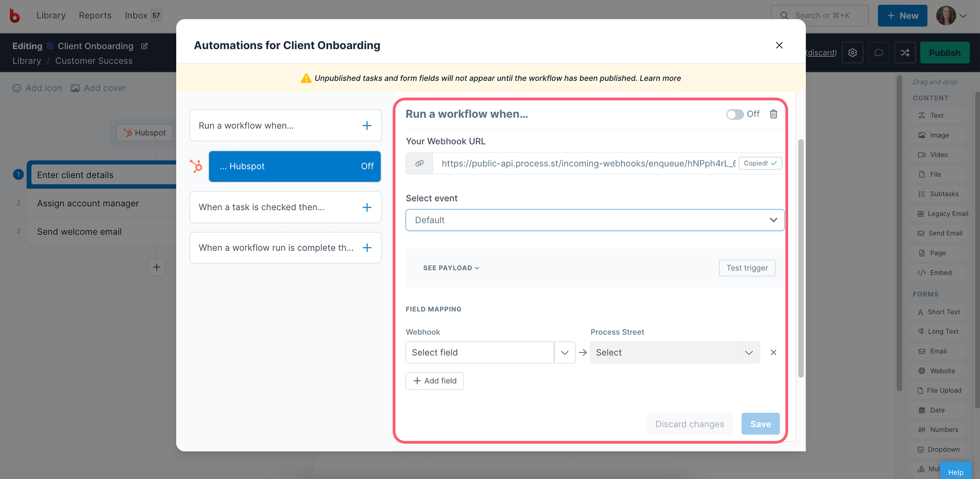Click the shuffle conditional logic icon

[x=905, y=53]
